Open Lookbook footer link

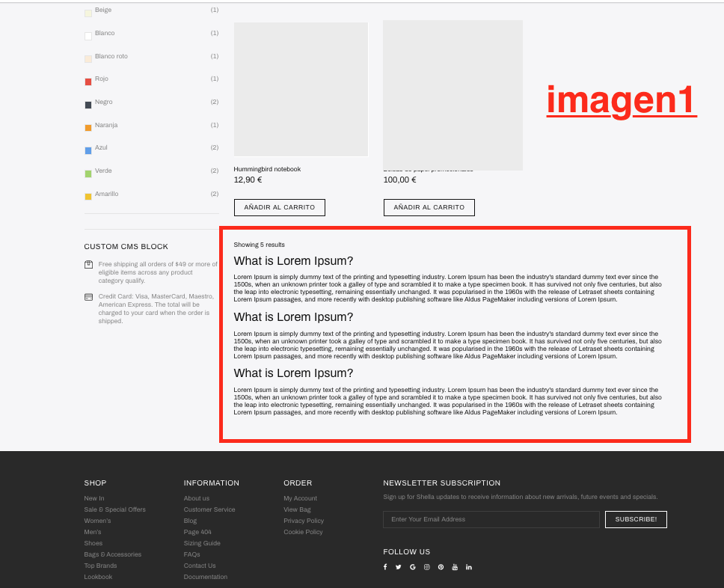click(98, 577)
